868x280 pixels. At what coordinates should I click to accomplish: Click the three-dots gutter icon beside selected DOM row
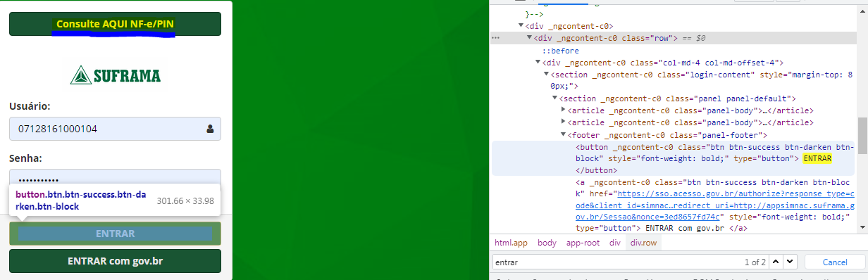[495, 38]
